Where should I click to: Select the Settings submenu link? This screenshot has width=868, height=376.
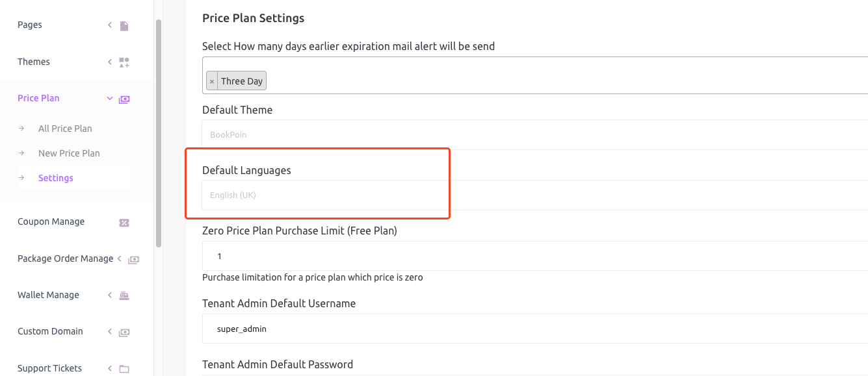click(56, 178)
